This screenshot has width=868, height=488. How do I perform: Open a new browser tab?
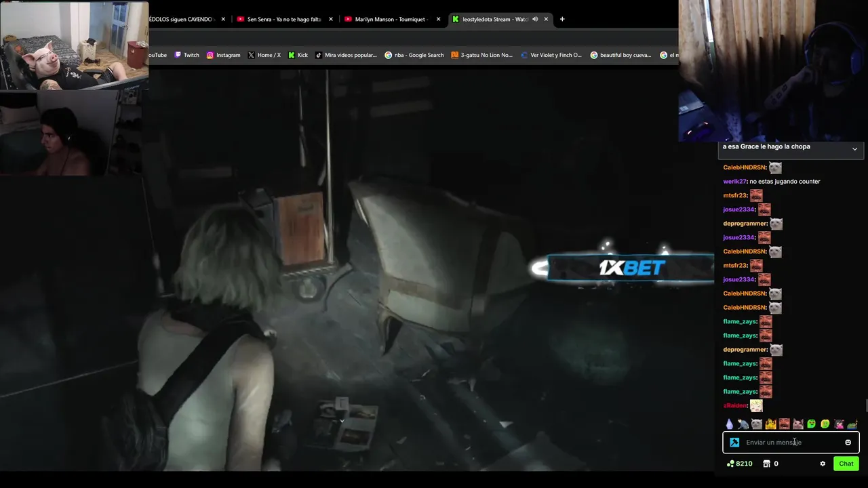(x=562, y=19)
